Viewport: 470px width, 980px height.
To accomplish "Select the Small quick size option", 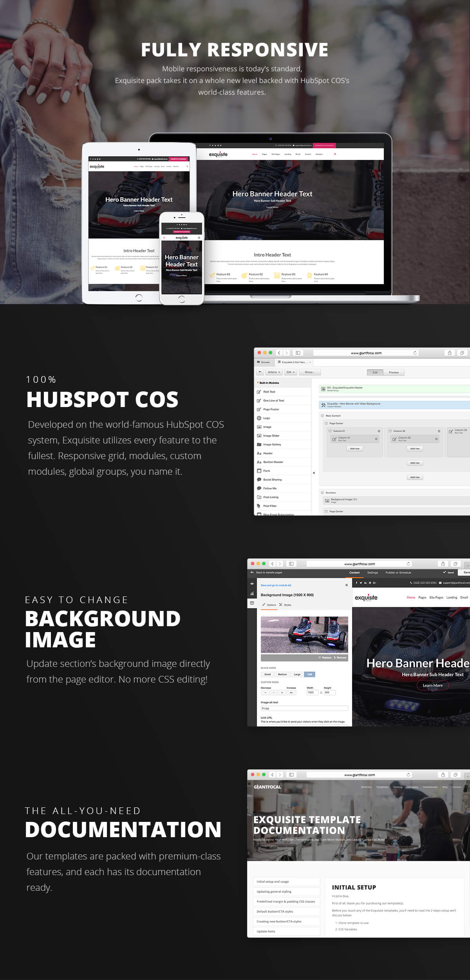I will tap(268, 674).
